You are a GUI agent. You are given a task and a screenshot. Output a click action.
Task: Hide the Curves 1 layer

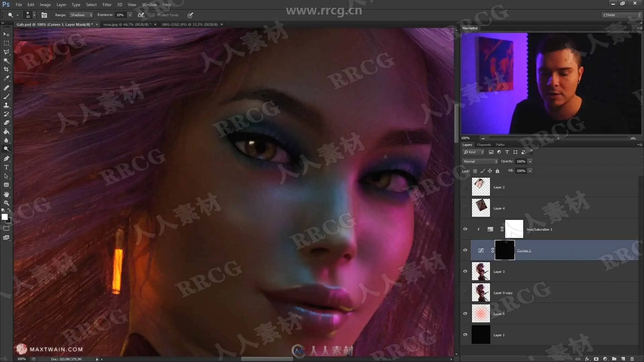(465, 250)
